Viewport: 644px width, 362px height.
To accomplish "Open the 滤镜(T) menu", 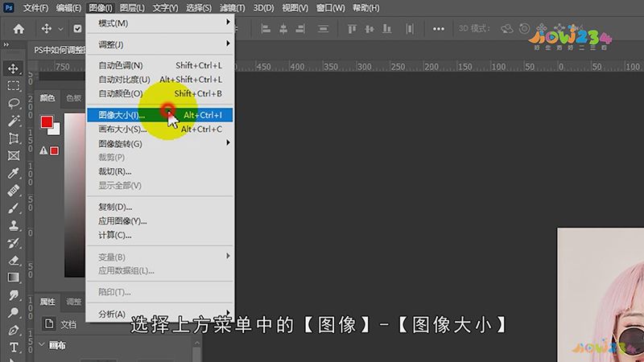I will point(232,8).
